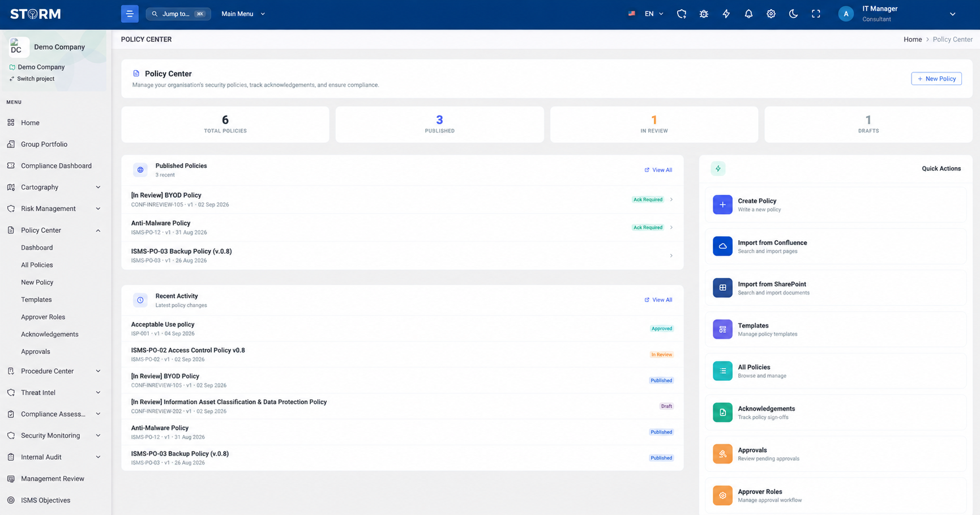This screenshot has width=980, height=515.
Task: Open the Acceptable Use policy activity entry
Action: (402, 329)
